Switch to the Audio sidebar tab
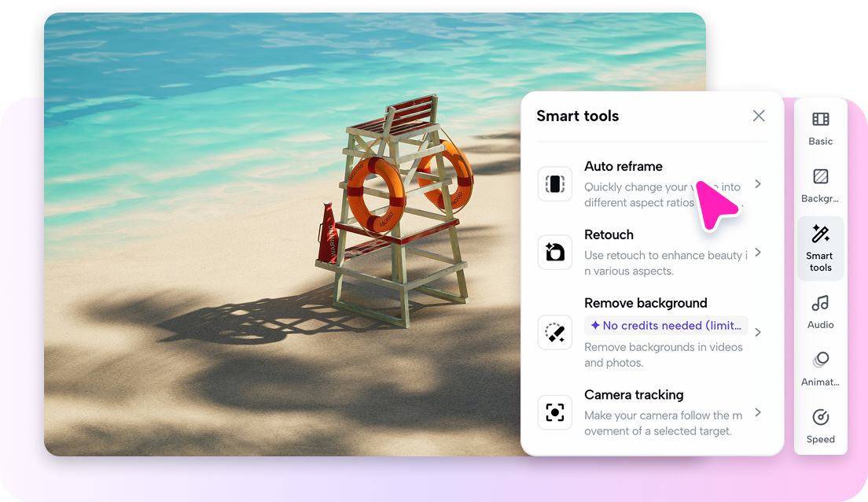Image resolution: width=868 pixels, height=502 pixels. point(820,313)
